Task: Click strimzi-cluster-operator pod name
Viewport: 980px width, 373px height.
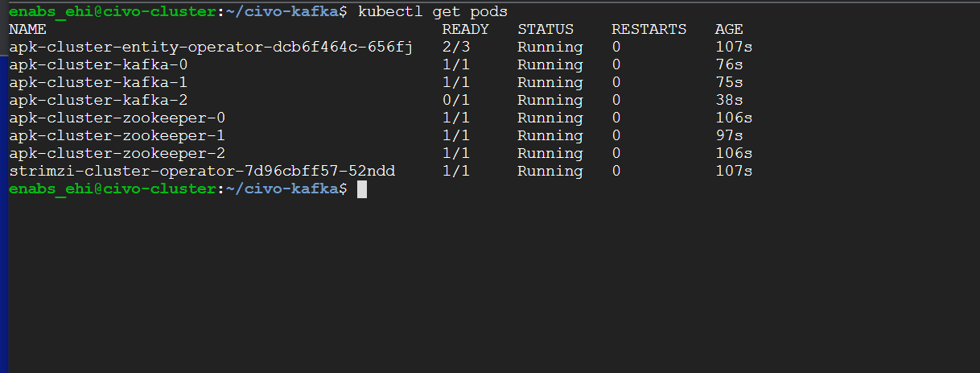Action: pyautogui.click(x=202, y=171)
